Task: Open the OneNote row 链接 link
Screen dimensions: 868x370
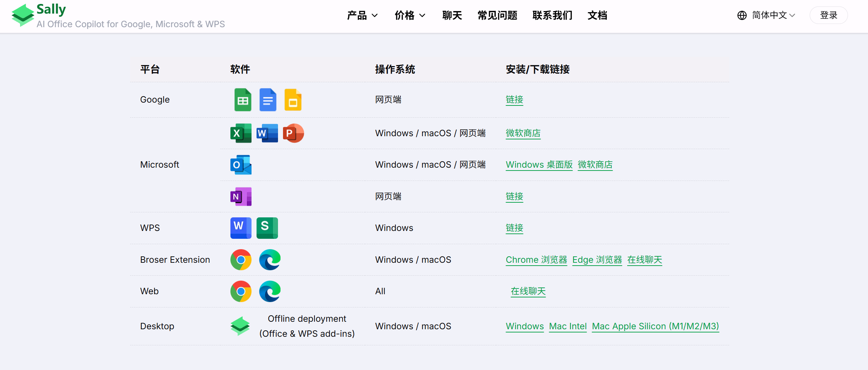Action: click(x=515, y=197)
